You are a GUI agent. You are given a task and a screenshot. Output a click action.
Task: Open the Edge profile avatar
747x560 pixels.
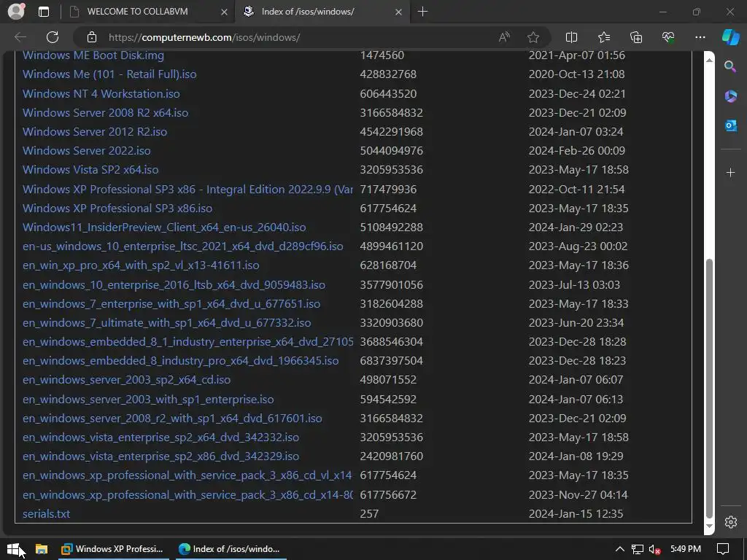(x=16, y=11)
